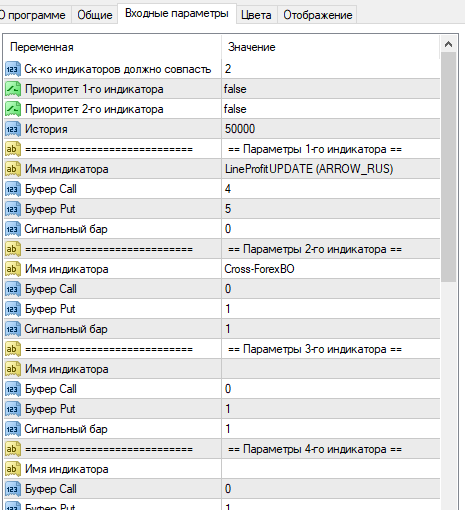The height and width of the screenshot is (510, 465).
Task: Select the 'История' row label
Action: coord(46,129)
